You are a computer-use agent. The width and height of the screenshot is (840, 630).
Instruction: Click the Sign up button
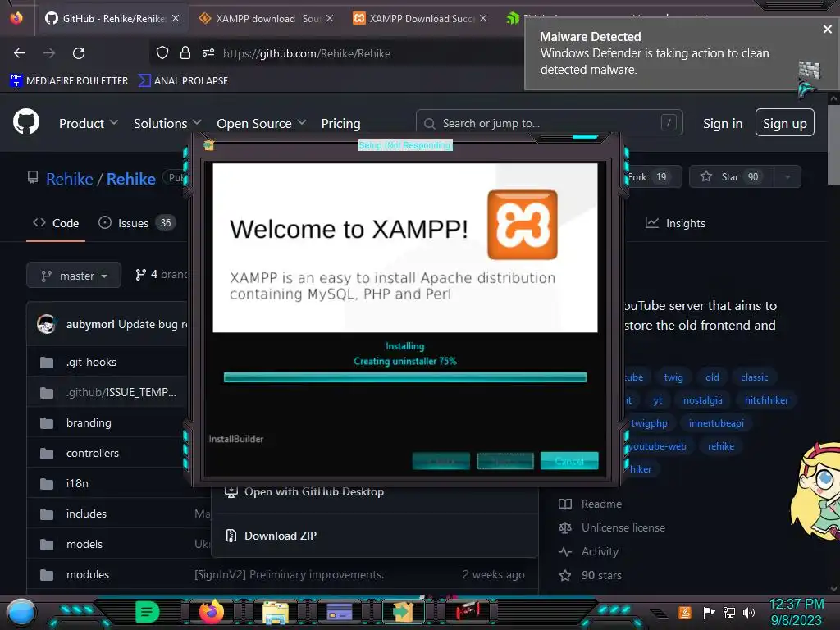click(785, 123)
